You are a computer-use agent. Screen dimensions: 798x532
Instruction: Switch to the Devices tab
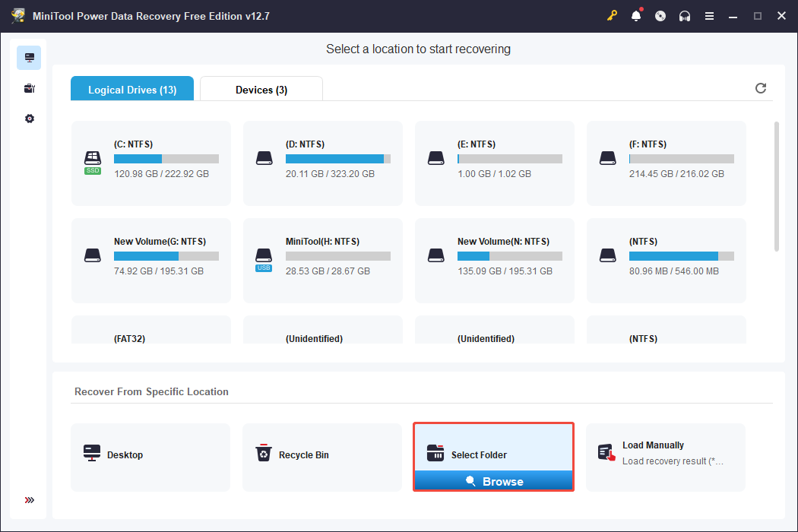[x=261, y=89]
